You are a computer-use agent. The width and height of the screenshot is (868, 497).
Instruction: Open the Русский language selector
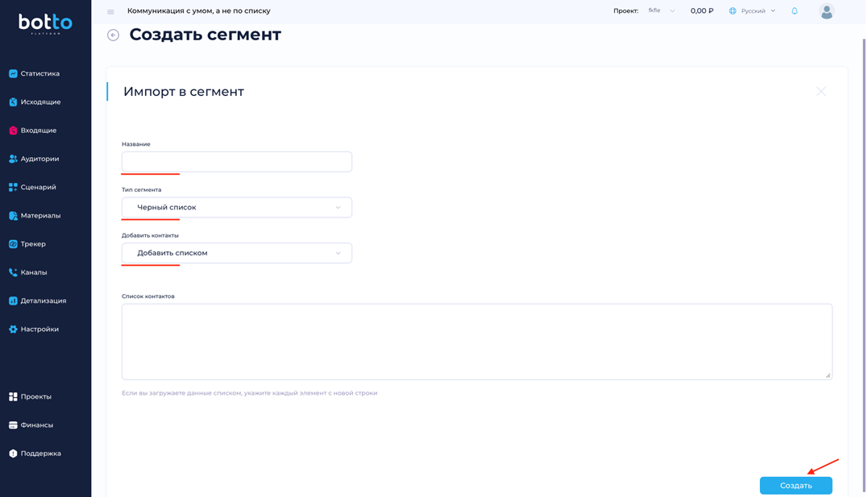click(x=753, y=11)
